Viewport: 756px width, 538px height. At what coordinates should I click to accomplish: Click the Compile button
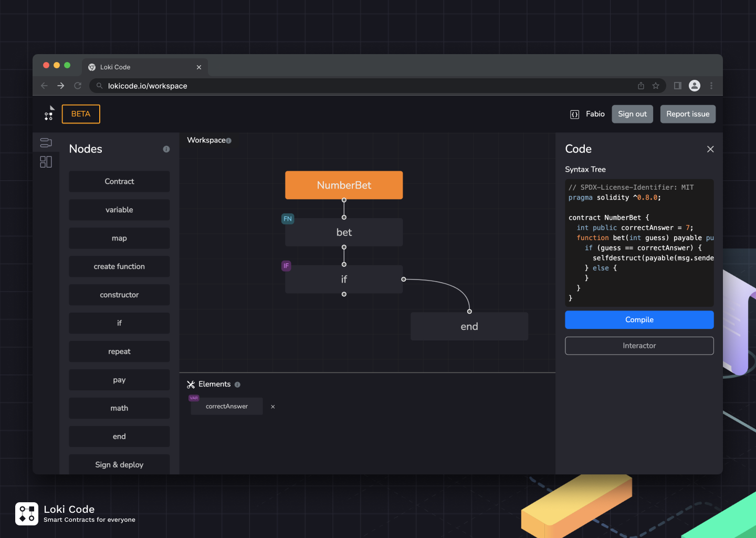[x=639, y=320]
